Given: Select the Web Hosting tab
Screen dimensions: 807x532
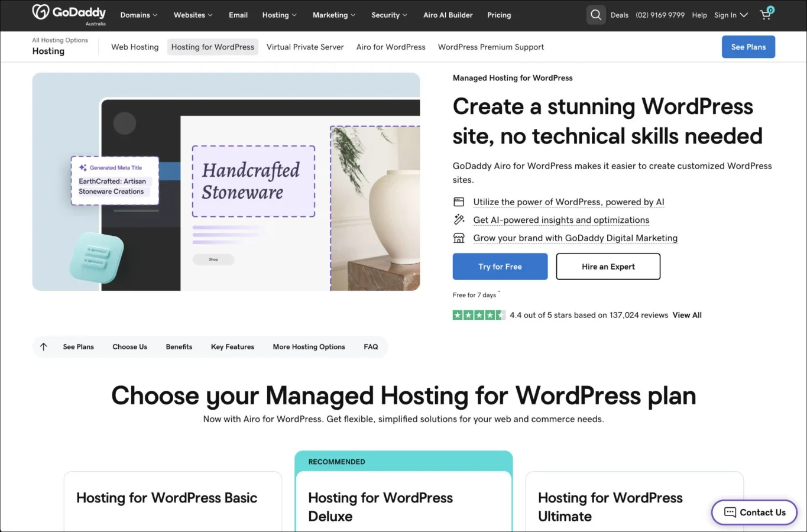Looking at the screenshot, I should 135,47.
